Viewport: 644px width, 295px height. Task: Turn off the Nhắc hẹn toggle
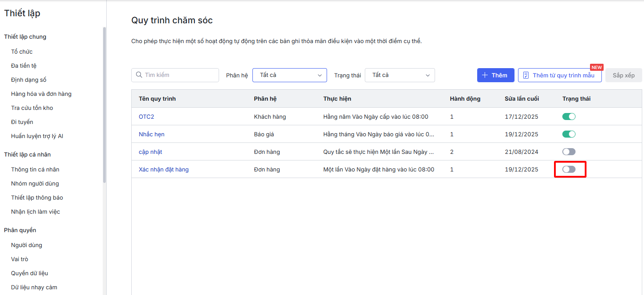click(569, 134)
